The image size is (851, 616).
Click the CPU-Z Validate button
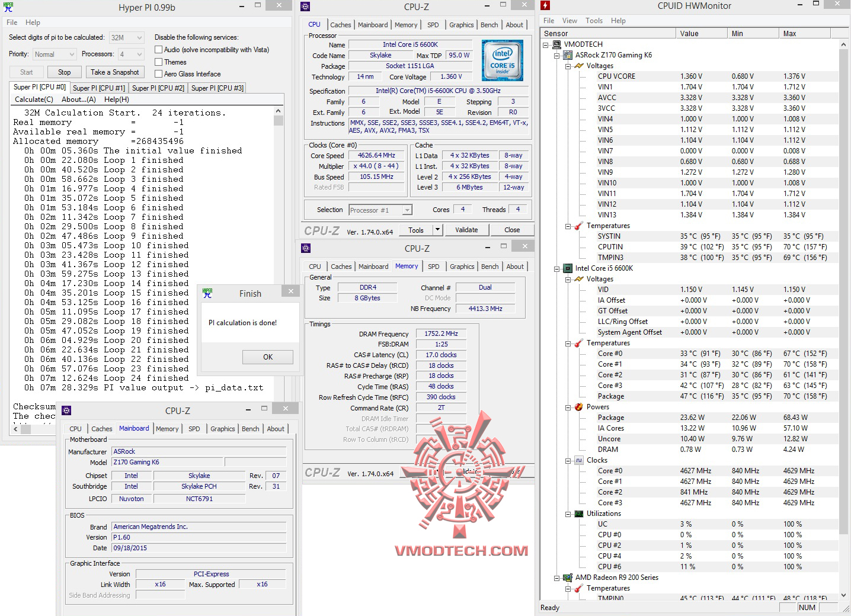click(x=466, y=230)
